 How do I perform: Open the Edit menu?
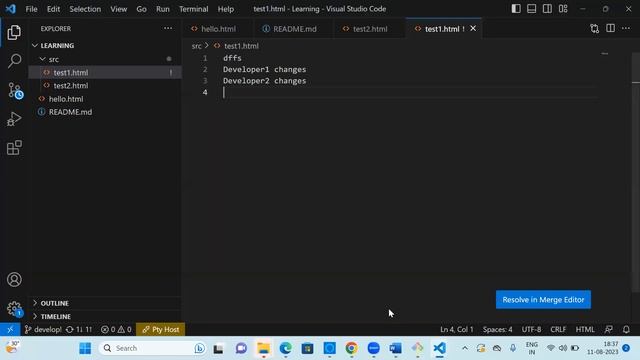53,9
